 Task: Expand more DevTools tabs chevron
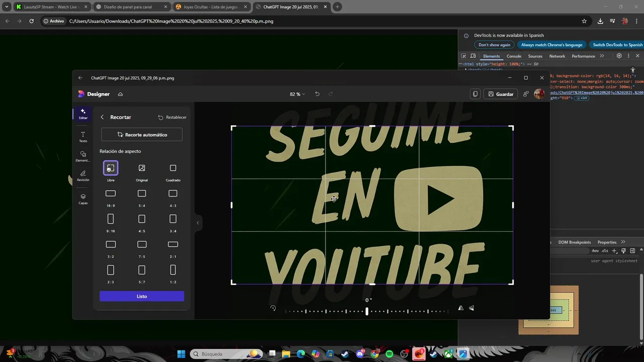[x=602, y=56]
